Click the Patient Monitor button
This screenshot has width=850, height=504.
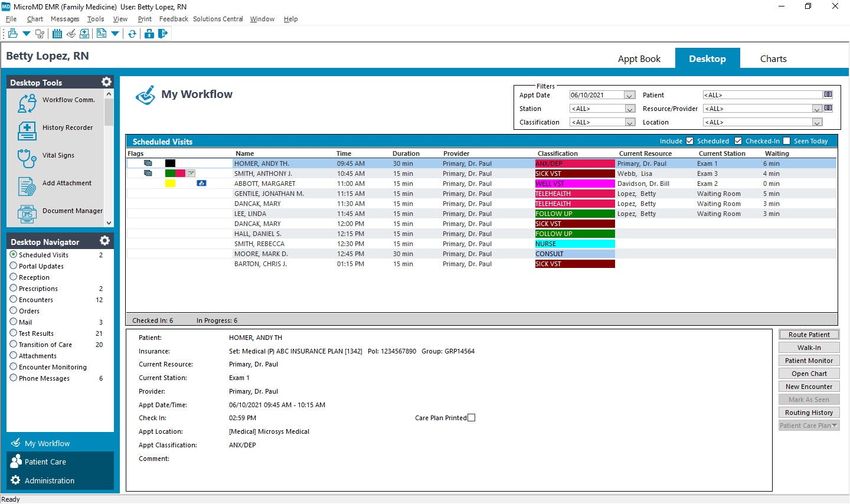coord(809,361)
